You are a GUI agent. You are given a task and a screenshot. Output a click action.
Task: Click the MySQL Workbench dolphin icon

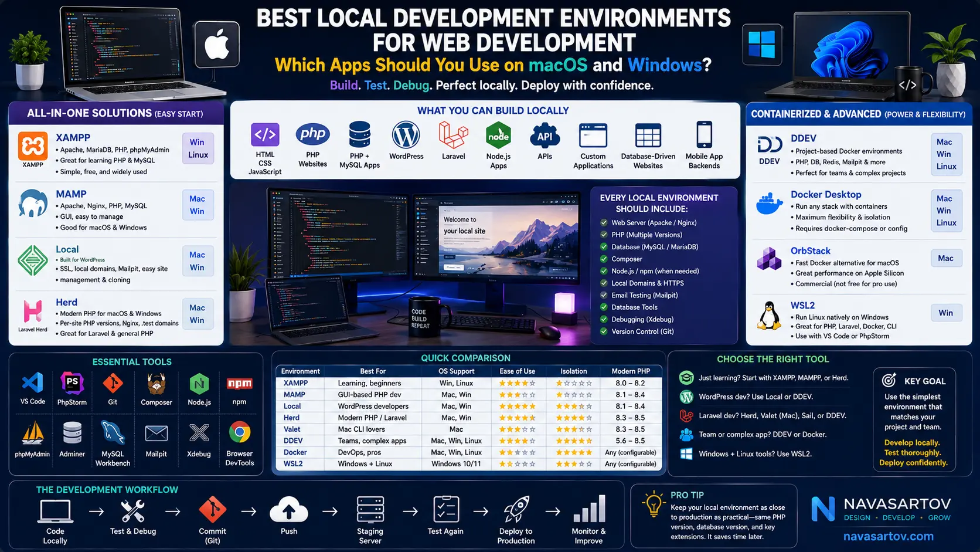pyautogui.click(x=113, y=433)
